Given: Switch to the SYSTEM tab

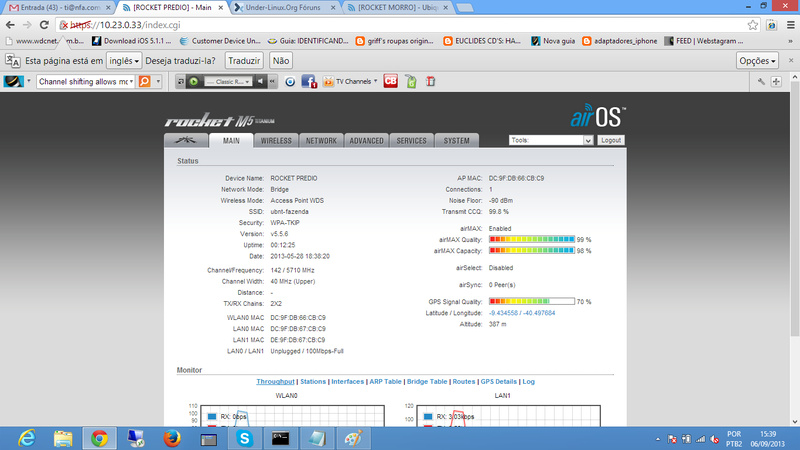Looking at the screenshot, I should coord(457,141).
